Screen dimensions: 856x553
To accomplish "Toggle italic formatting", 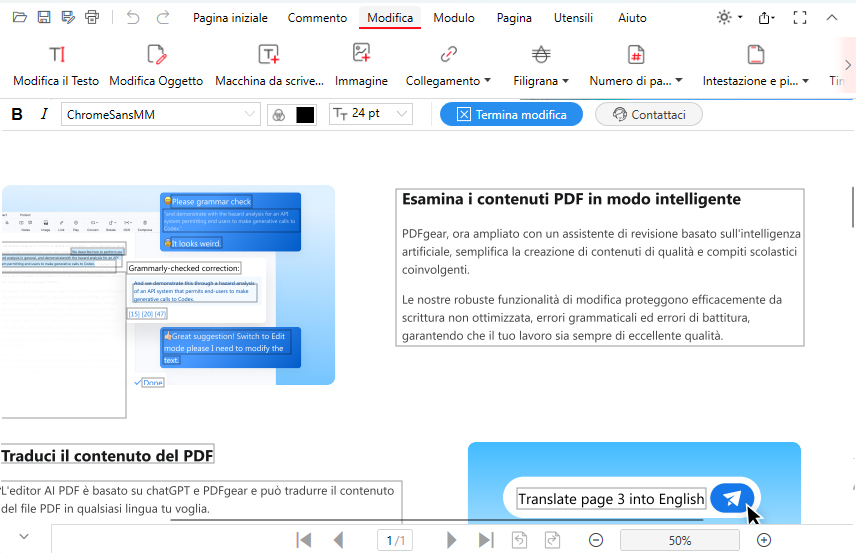I will point(44,114).
